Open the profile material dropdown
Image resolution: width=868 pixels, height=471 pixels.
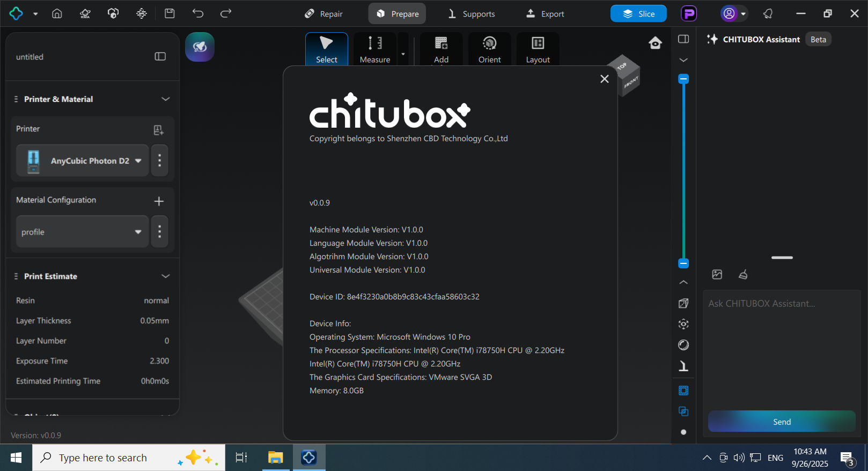82,232
